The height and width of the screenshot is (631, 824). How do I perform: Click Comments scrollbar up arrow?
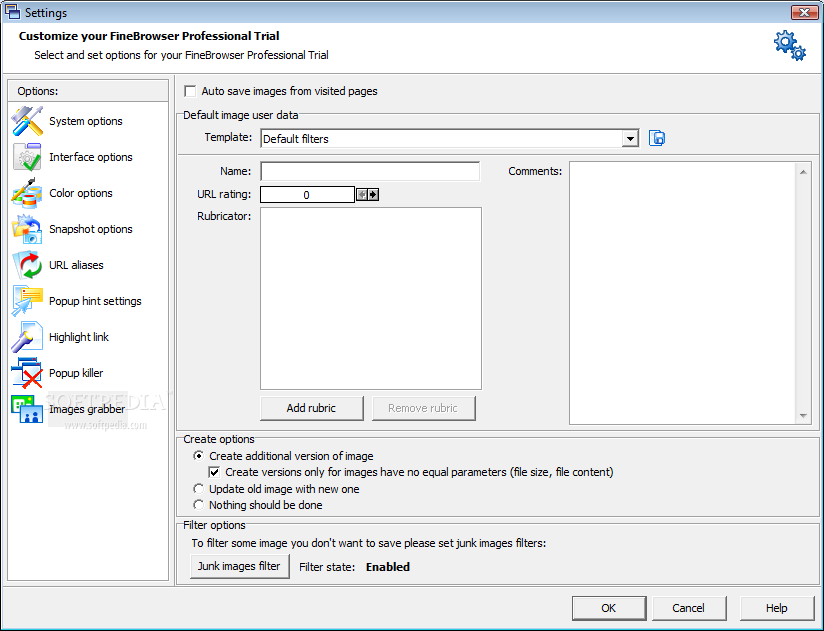pyautogui.click(x=803, y=172)
